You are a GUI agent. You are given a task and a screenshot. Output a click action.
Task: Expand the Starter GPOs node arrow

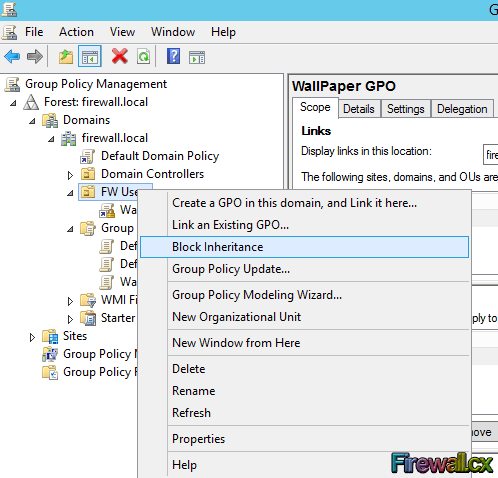point(70,319)
